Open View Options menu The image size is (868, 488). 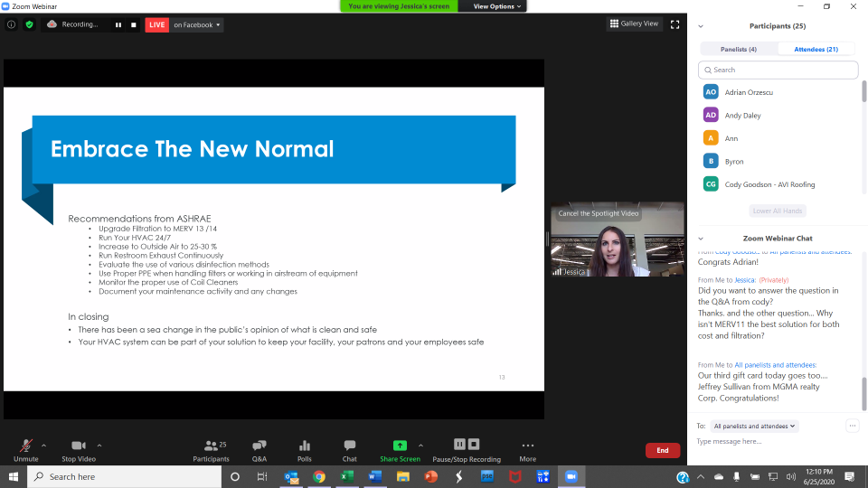tap(496, 6)
